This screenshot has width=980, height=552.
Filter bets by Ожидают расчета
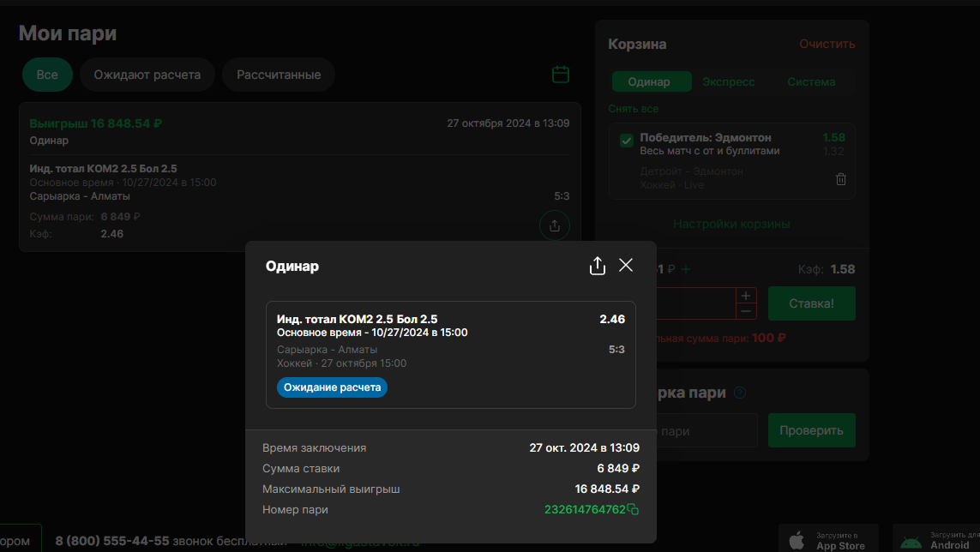147,75
